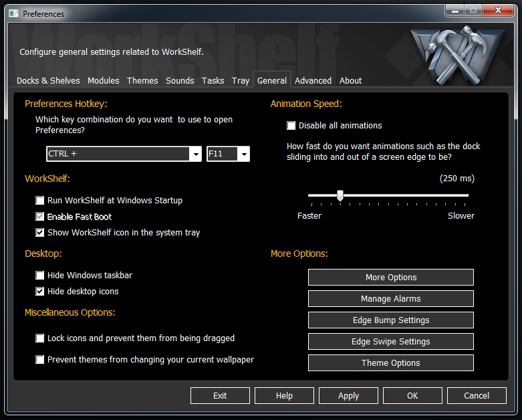Viewport: 522px width, 420px height.
Task: Click the "Faster" slider label
Action: [309, 216]
